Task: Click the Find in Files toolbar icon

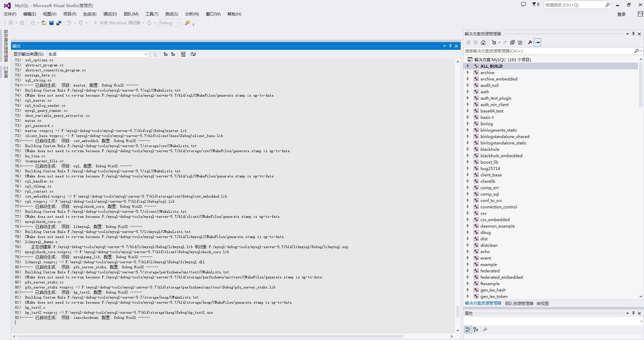Action: click(x=187, y=23)
